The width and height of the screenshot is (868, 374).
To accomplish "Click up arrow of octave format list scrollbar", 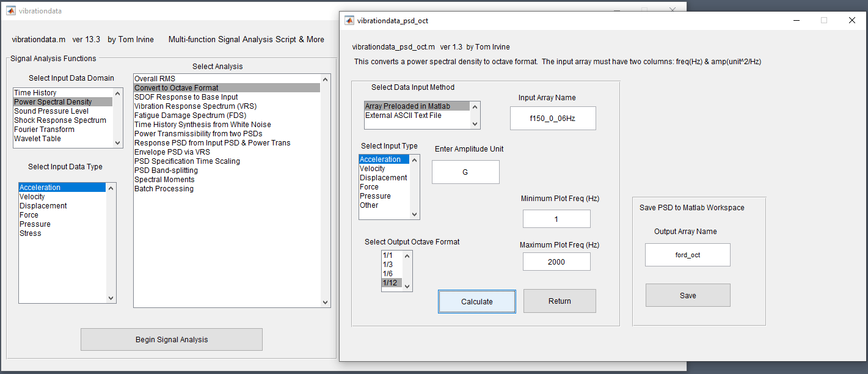I will click(407, 256).
